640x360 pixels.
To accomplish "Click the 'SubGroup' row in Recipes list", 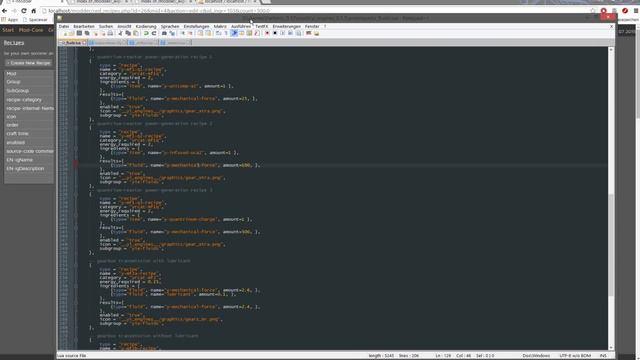I will click(29, 91).
